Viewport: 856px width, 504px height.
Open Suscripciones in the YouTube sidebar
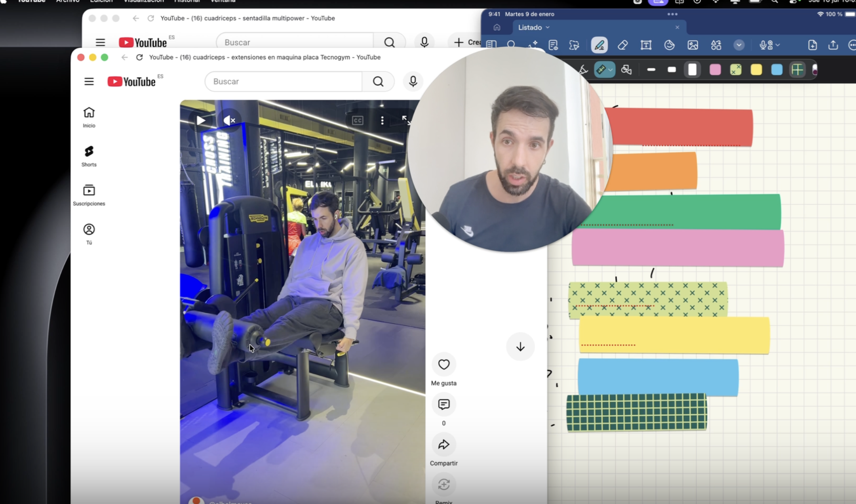pyautogui.click(x=89, y=195)
